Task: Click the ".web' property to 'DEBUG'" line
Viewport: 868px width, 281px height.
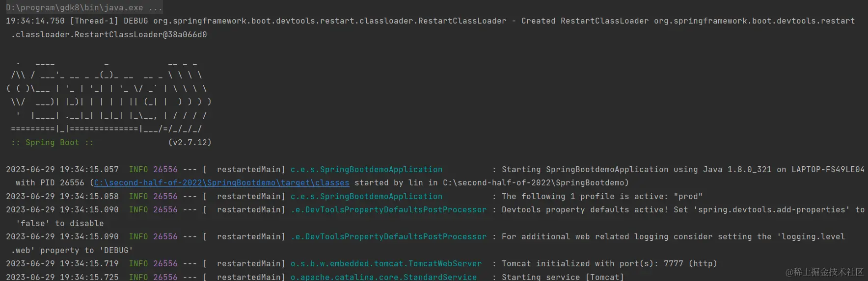Action: [72, 251]
